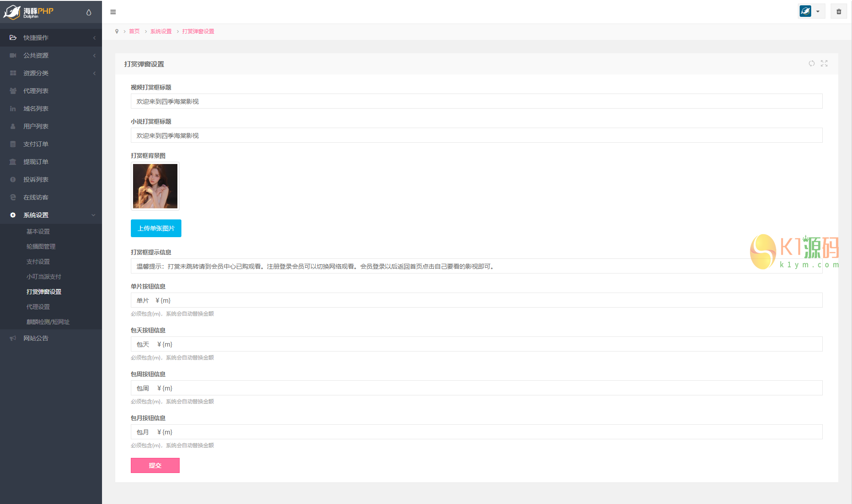Click the hamburger sidebar toggle icon

[x=113, y=12]
